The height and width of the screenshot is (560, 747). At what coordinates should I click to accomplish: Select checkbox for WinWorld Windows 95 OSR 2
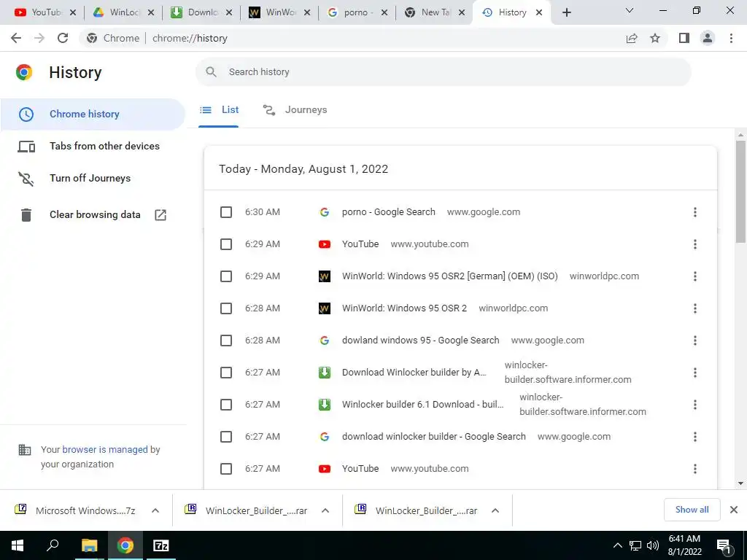226,308
